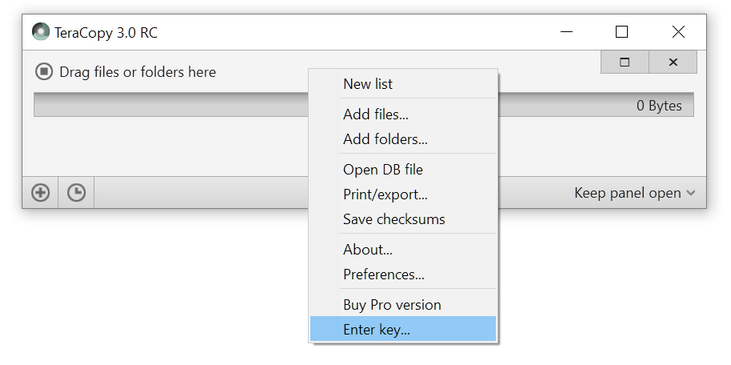
Task: Close the inner panel with small X
Action: [673, 62]
